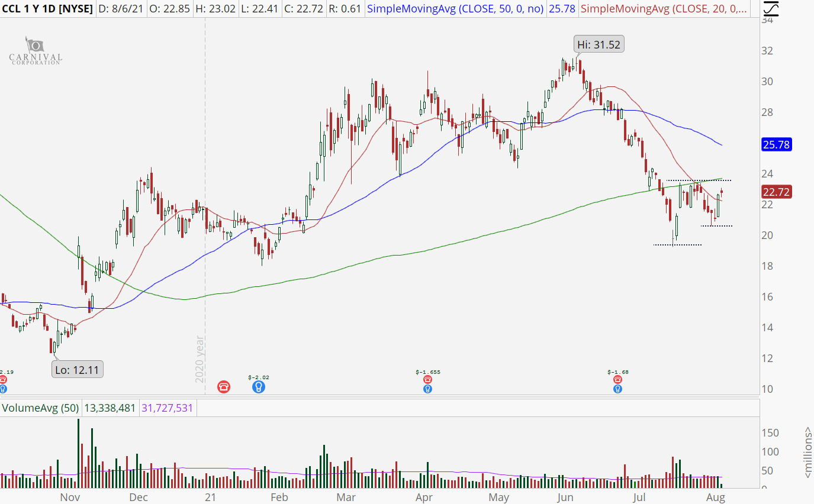Image resolution: width=814 pixels, height=504 pixels.
Task: Click the May label on the time axis
Action: tap(499, 497)
